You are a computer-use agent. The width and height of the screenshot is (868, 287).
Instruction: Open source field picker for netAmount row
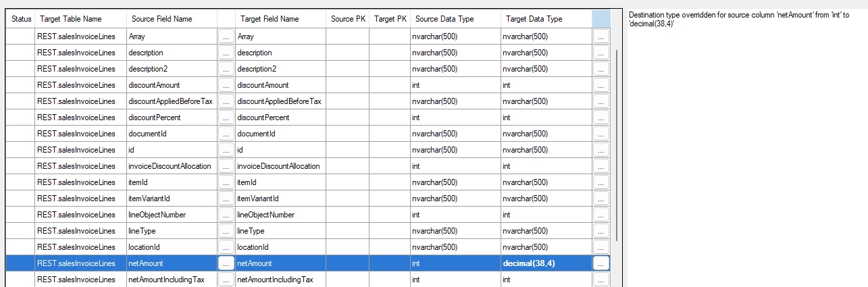coord(226,263)
